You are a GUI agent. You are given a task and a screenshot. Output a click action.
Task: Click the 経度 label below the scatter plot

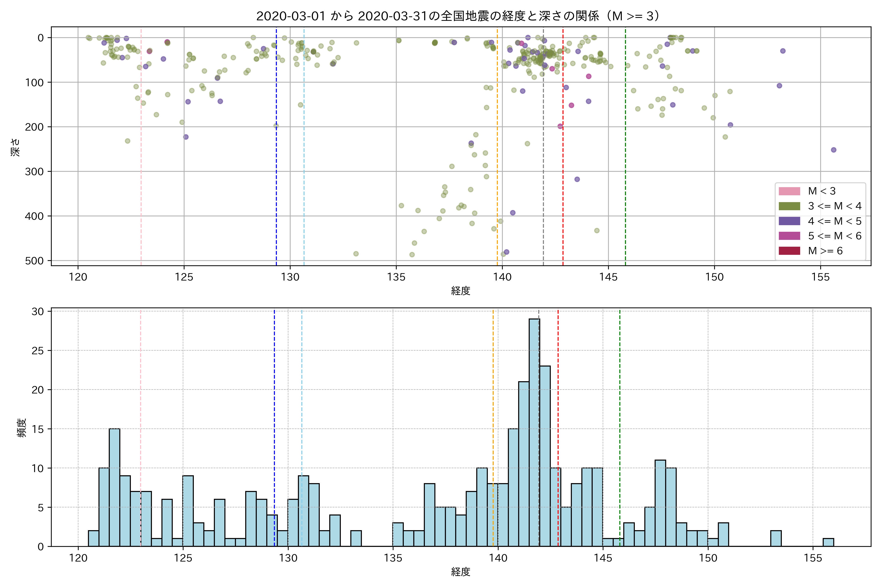coord(461,291)
